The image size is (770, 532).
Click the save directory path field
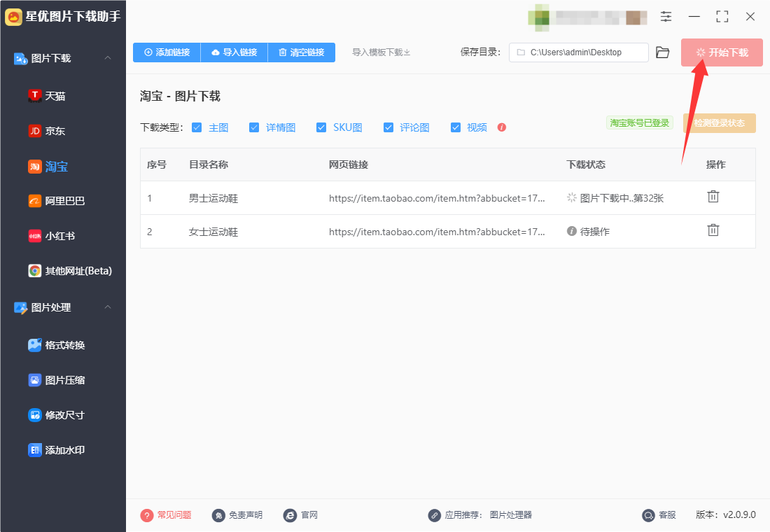[x=578, y=52]
